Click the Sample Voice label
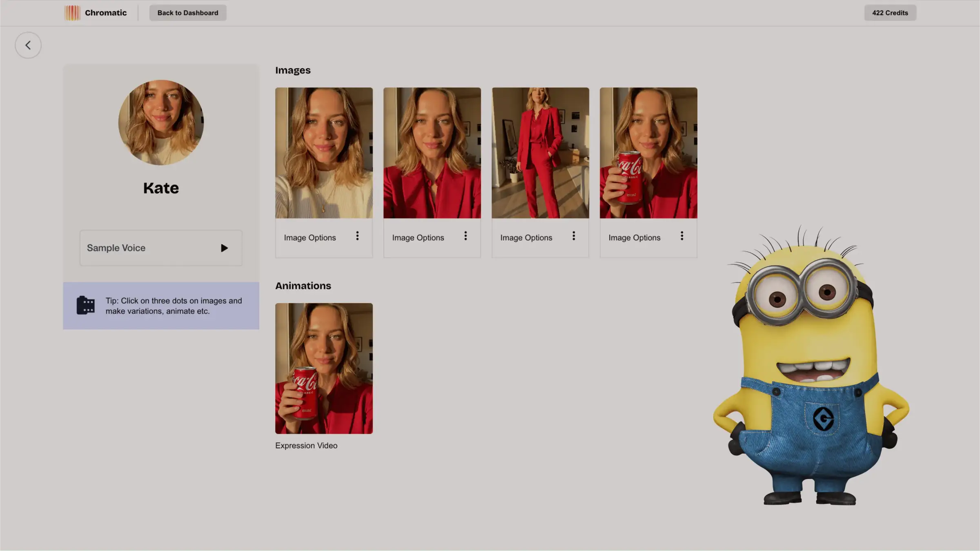980x551 pixels. [x=116, y=248]
